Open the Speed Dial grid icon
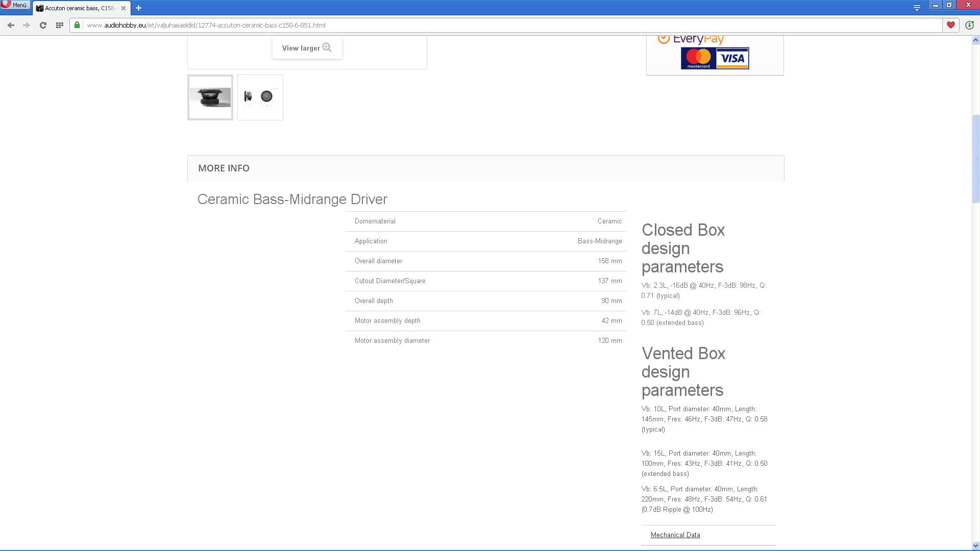This screenshot has height=551, width=980. (59, 25)
